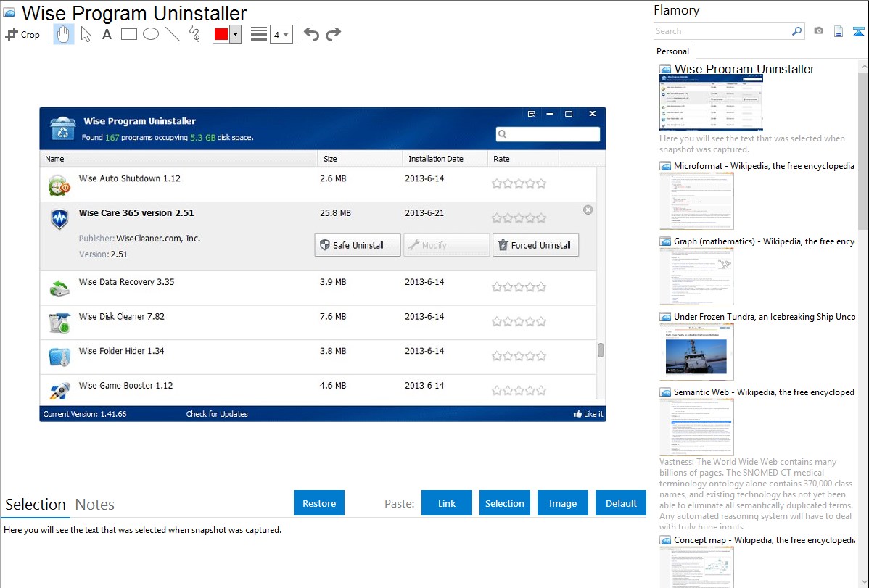Rate Wise Data Recovery with the stars
Screen dimensions: 869x588
(x=519, y=287)
